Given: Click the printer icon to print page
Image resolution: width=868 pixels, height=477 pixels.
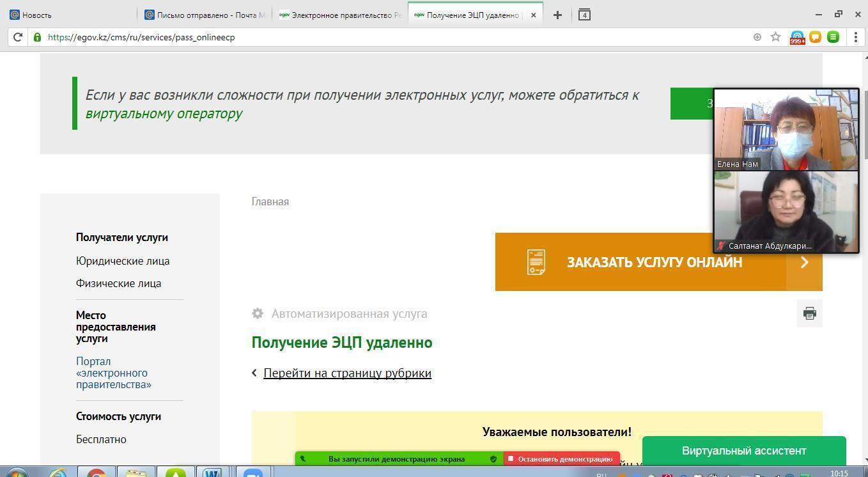Looking at the screenshot, I should pyautogui.click(x=809, y=313).
